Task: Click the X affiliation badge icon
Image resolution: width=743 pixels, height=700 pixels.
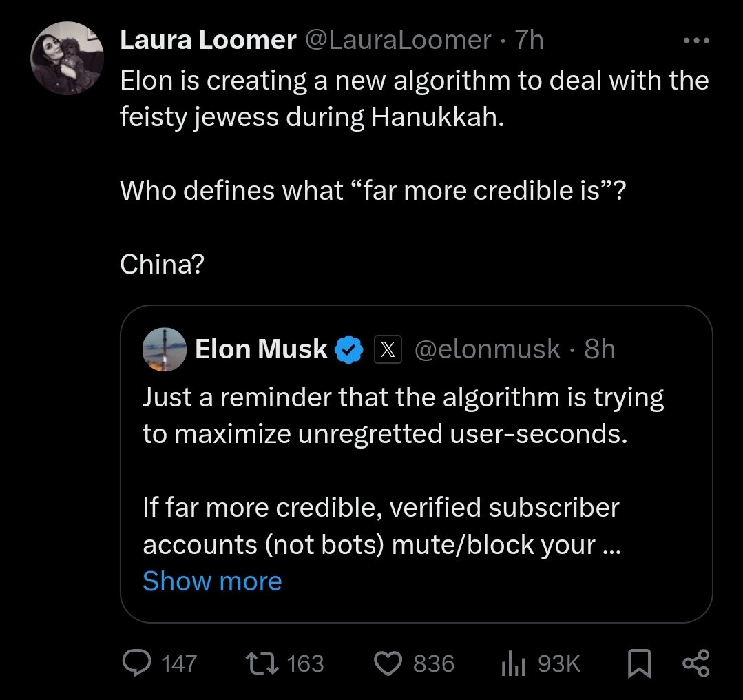Action: point(388,350)
